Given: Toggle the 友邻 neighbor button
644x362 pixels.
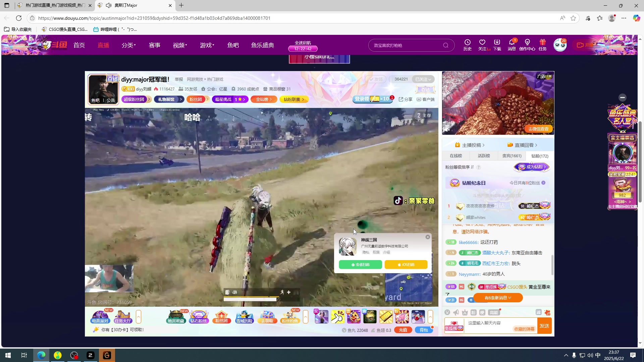Looking at the screenshot, I should click(376, 79).
